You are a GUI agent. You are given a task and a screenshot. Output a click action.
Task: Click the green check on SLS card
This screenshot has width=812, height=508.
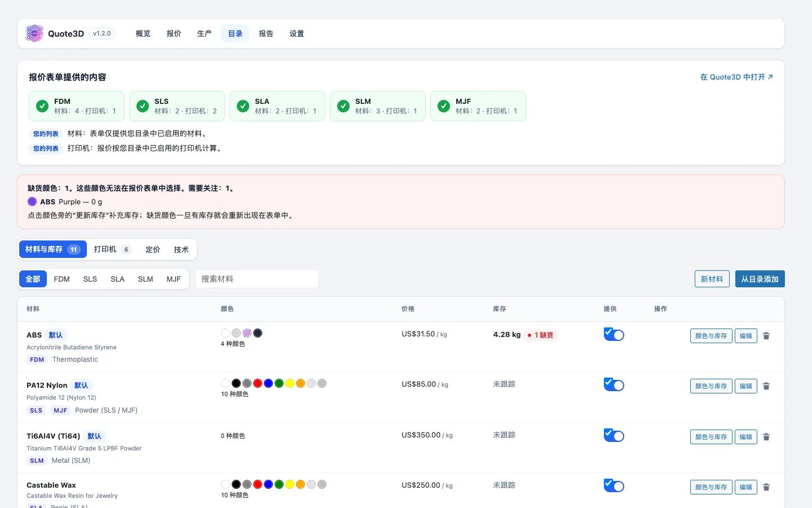(143, 106)
